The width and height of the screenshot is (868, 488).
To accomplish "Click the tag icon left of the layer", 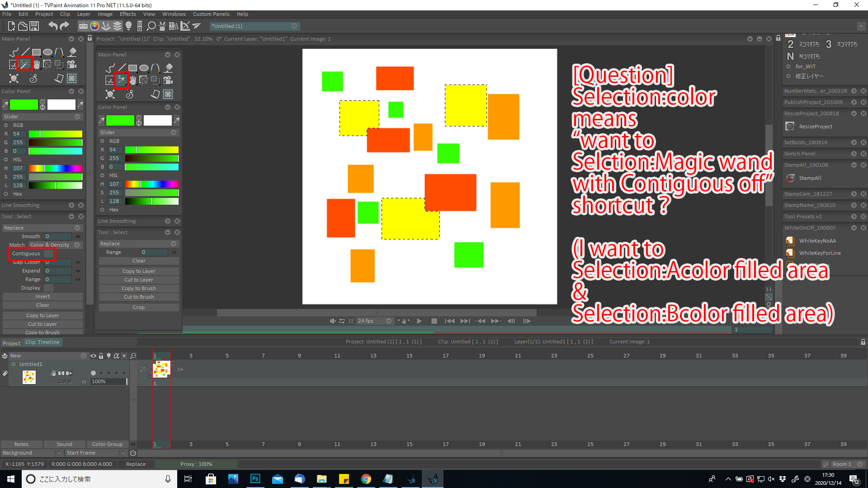I will click(x=5, y=373).
